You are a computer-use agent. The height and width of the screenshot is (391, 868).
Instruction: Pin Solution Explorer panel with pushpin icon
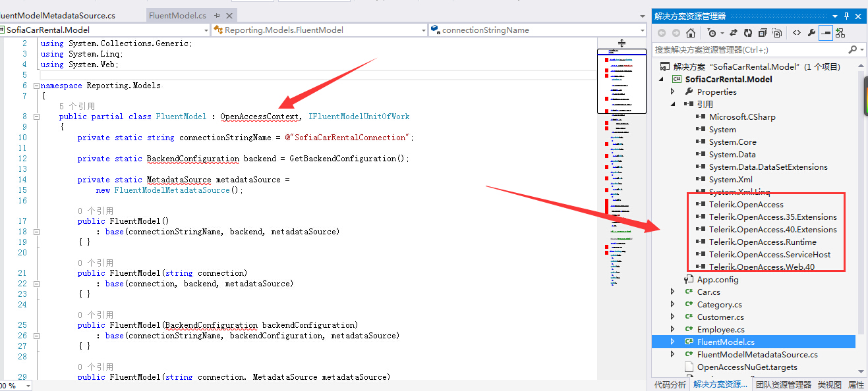tap(847, 16)
